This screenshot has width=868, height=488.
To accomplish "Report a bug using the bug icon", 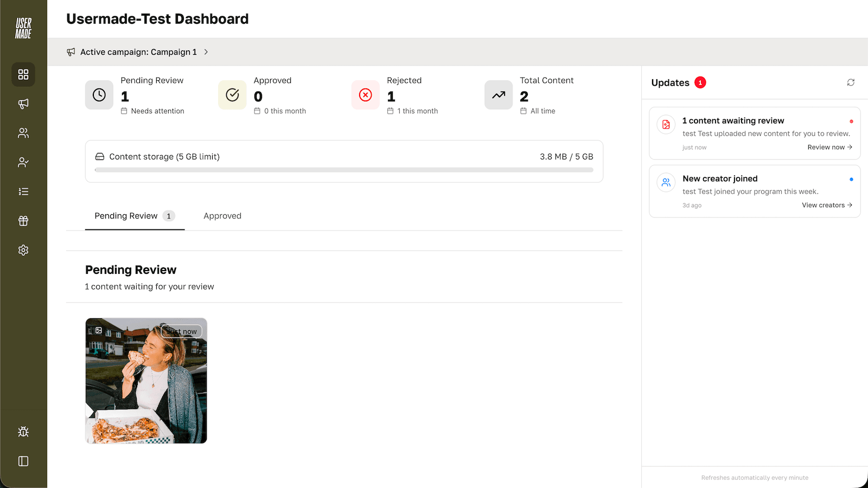I will tap(23, 432).
